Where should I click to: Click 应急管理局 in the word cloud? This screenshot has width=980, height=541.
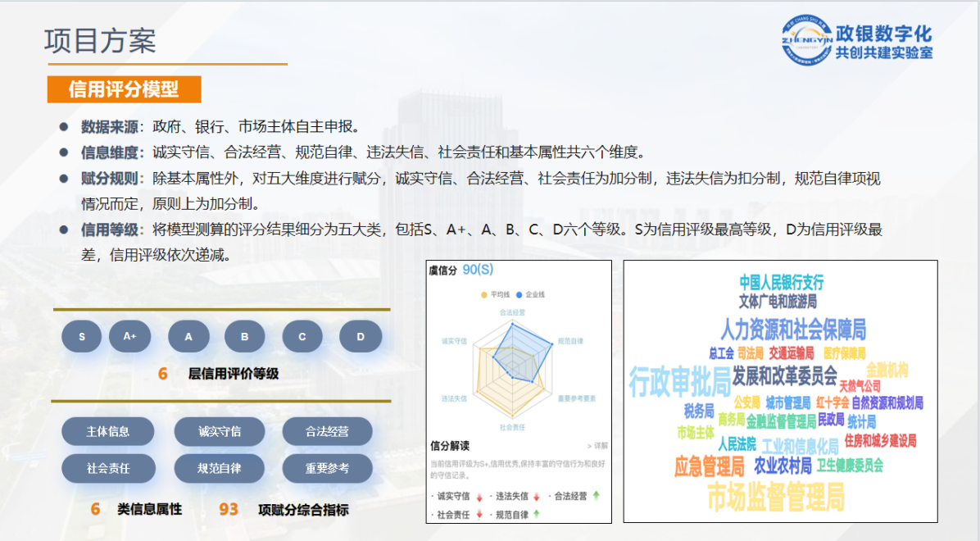tap(710, 466)
